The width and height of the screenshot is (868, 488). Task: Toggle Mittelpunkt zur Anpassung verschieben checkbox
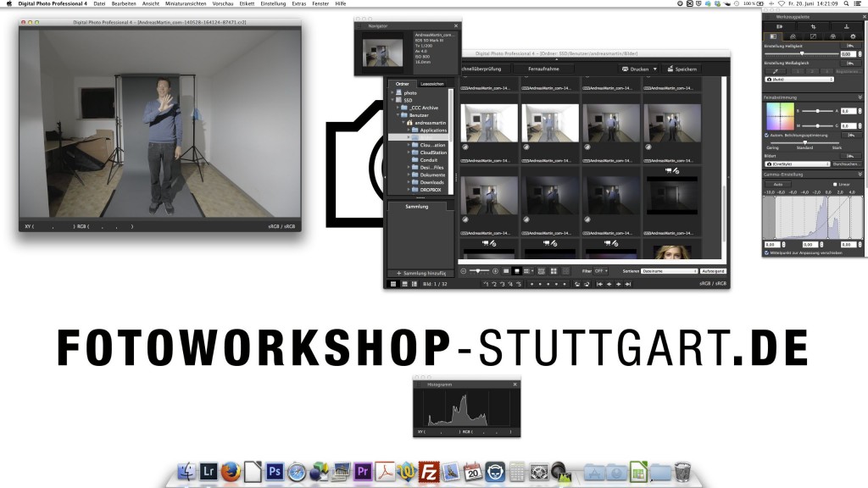766,252
